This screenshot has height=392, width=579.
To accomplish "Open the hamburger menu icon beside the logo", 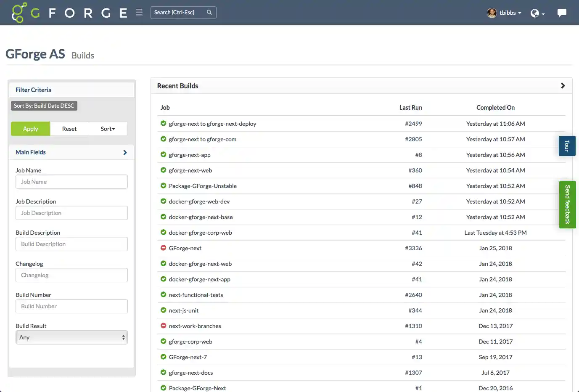I will [139, 12].
